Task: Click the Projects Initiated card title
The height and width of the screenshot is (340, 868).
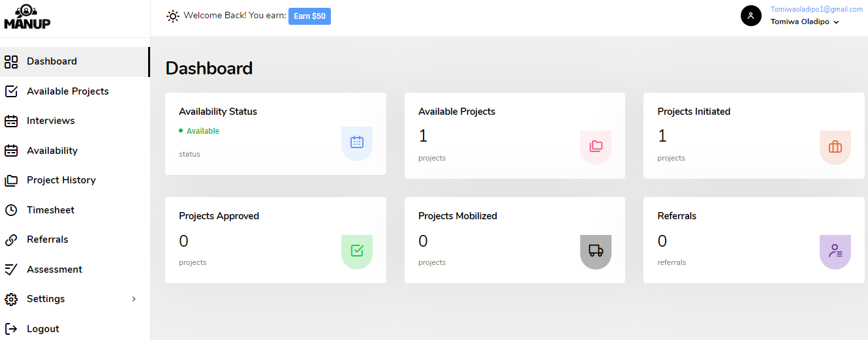Action: point(694,112)
